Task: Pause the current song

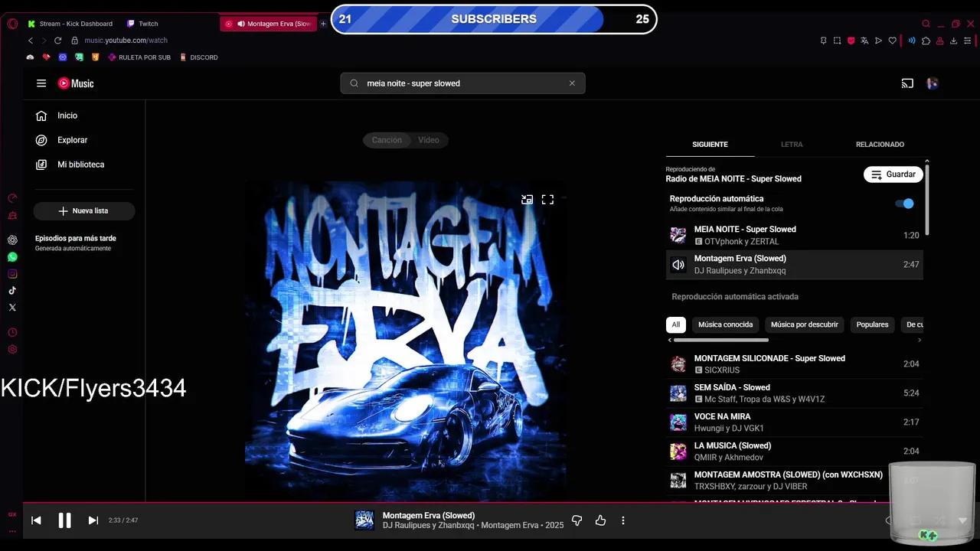Action: click(x=64, y=520)
